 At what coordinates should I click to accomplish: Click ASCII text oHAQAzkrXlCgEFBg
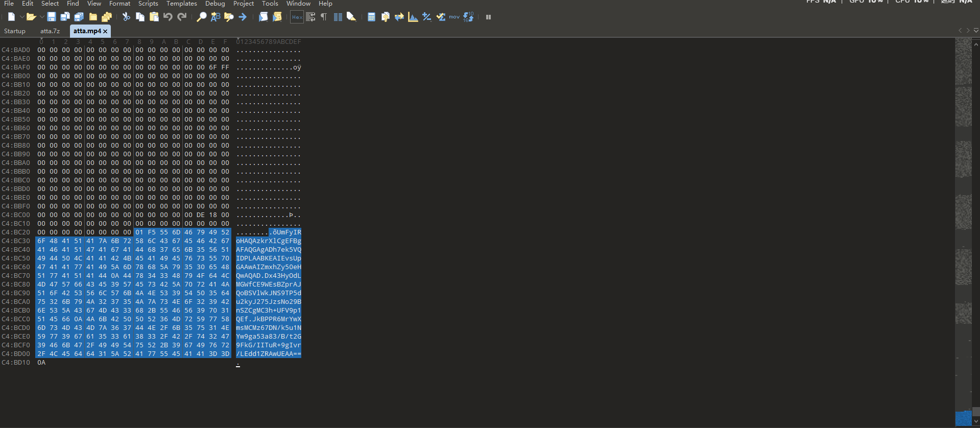[269, 241]
